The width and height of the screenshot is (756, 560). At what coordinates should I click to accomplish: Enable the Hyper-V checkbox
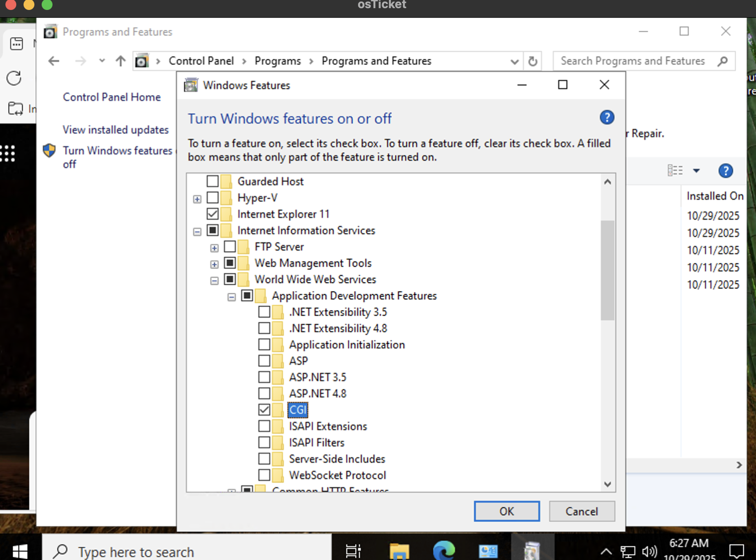212,198
